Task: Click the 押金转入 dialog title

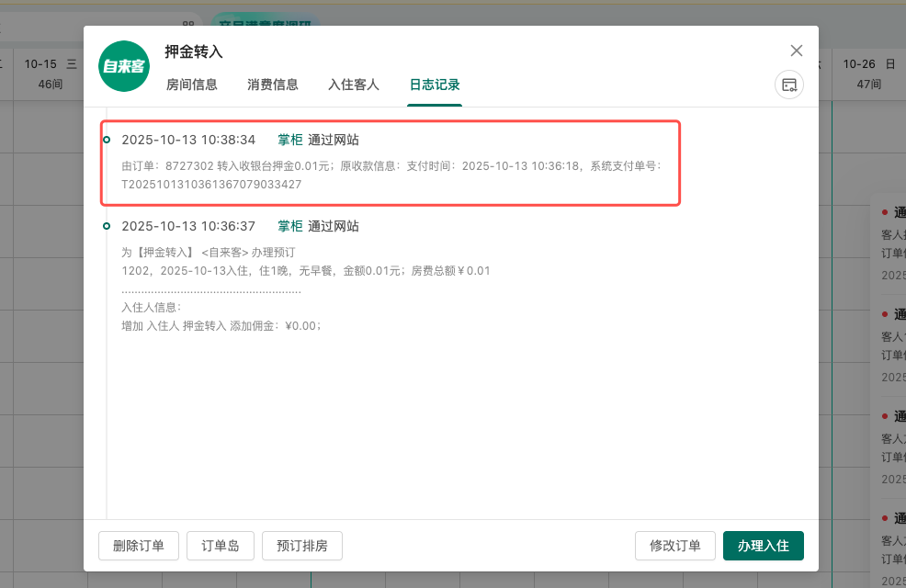Action: pos(194,52)
